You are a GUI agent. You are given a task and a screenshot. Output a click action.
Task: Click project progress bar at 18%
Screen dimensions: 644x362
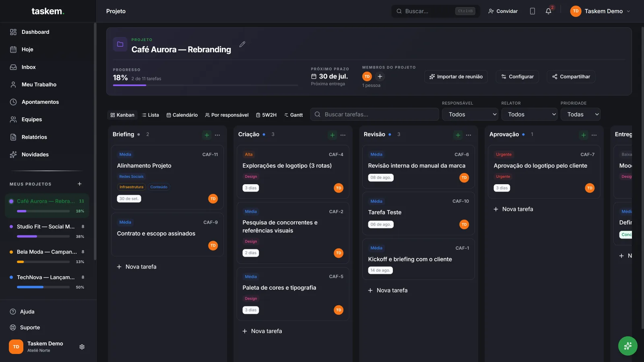tap(205, 85)
